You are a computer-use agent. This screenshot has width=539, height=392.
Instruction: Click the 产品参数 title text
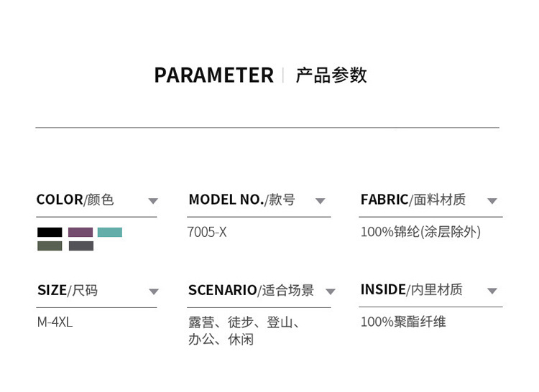[331, 75]
